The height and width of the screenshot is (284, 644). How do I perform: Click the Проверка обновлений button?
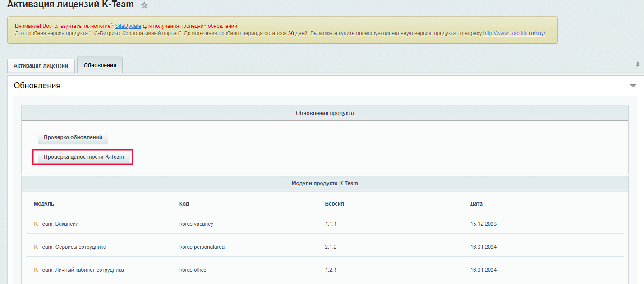pyautogui.click(x=73, y=137)
